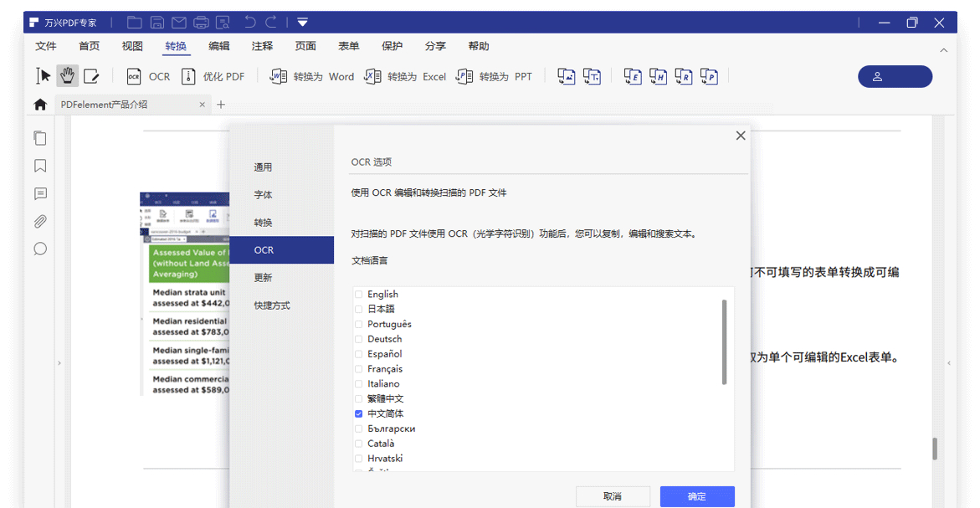This screenshot has height=508, width=980.
Task: Open the page thumbnails panel
Action: 40,137
